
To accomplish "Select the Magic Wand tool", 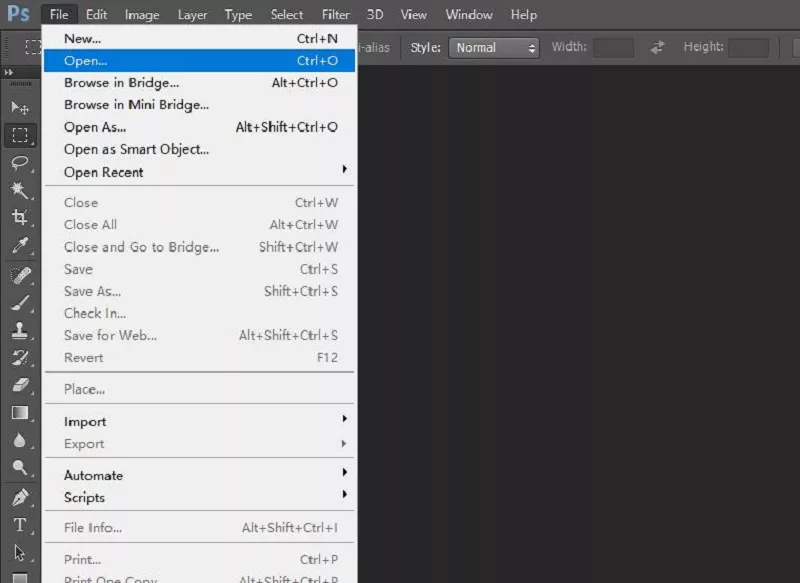I will (x=20, y=190).
